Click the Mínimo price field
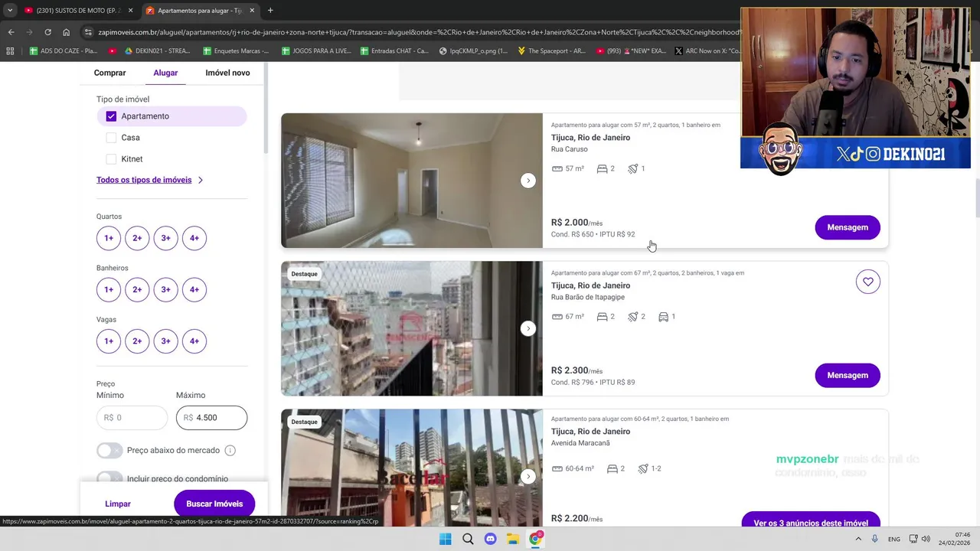980x551 pixels. 132,418
